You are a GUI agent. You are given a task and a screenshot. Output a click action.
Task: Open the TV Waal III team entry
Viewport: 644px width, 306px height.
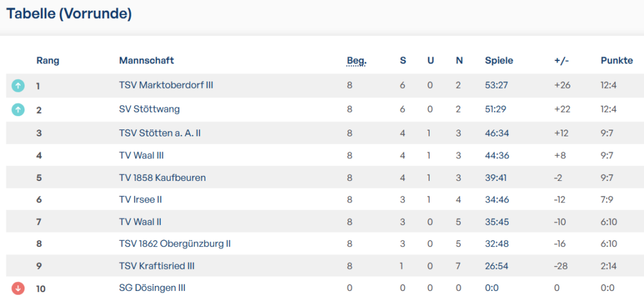coord(142,156)
